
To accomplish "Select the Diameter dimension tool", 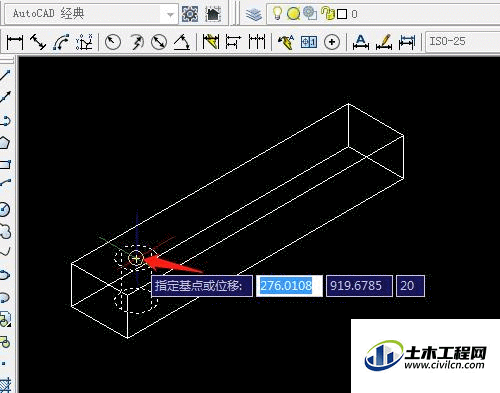I will [159, 42].
